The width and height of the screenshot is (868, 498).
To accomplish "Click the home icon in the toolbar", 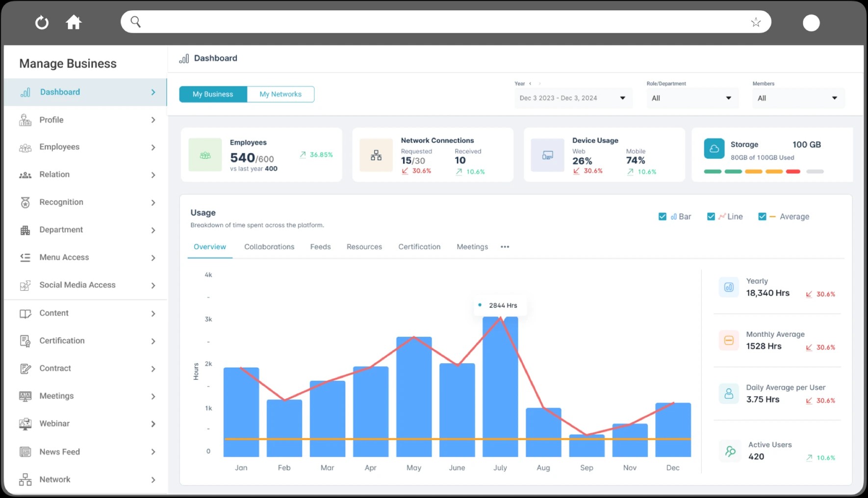I will (x=74, y=22).
